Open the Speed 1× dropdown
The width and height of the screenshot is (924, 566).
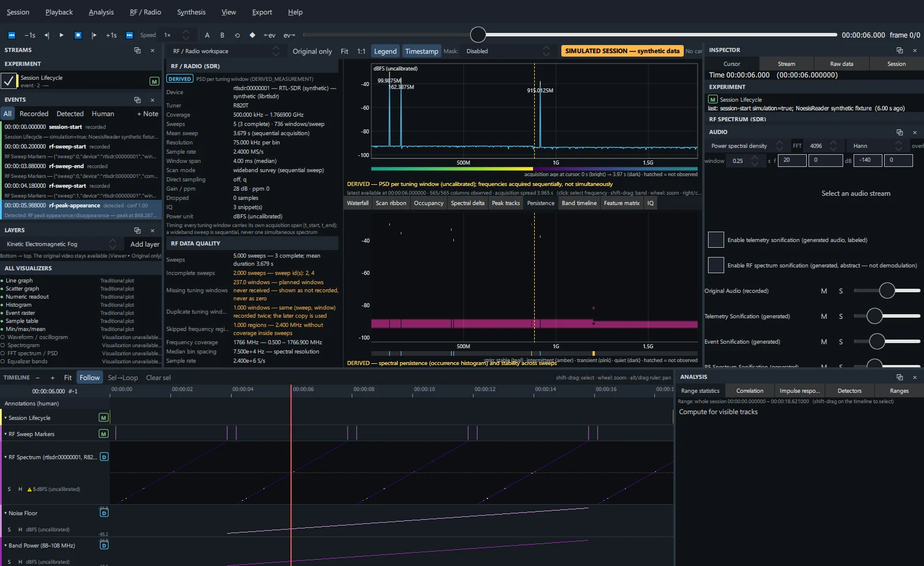176,35
